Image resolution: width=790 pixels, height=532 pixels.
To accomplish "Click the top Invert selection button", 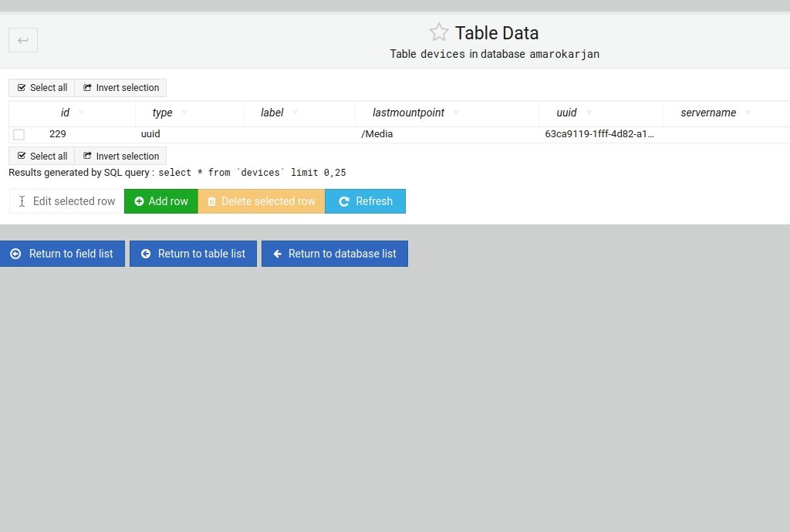I will [x=120, y=88].
